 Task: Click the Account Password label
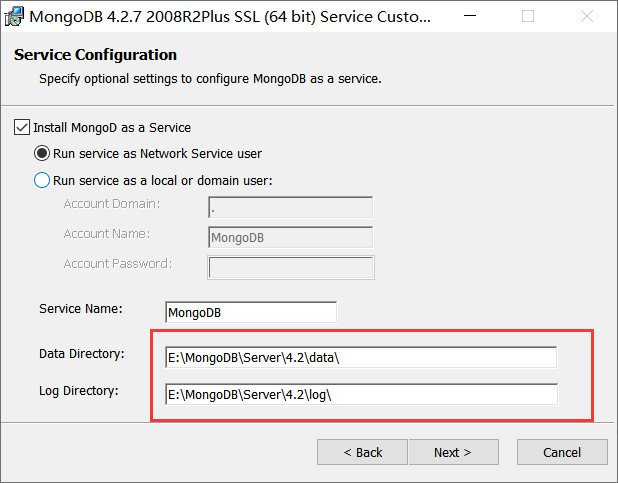pos(118,263)
